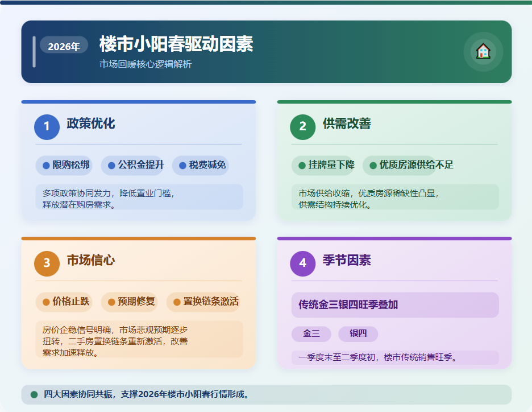Click the 季节因素 card heading
532x412 pixels.
(346, 260)
